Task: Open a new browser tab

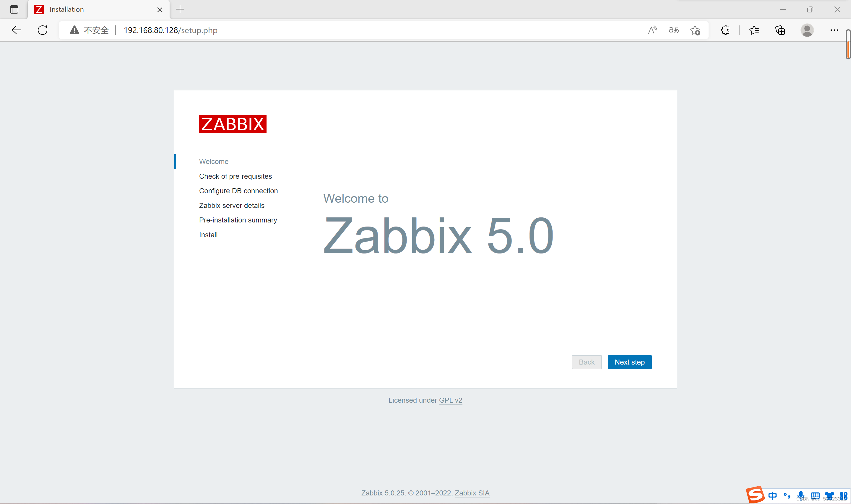Action: click(180, 9)
